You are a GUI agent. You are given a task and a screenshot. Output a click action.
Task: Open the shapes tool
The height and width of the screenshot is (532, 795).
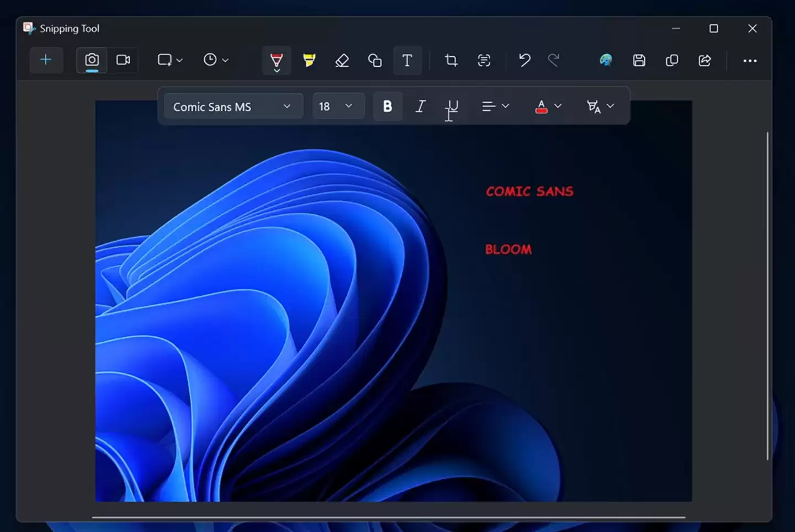coord(374,61)
